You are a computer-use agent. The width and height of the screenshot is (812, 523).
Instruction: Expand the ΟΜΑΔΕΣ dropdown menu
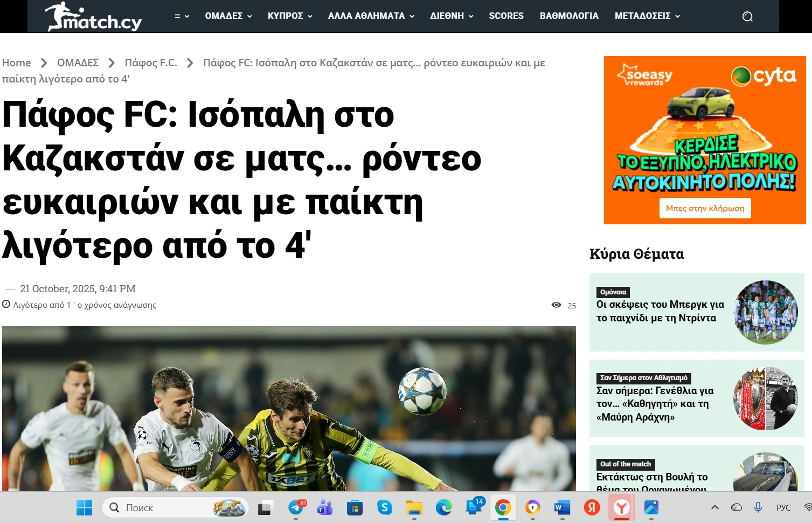tap(228, 16)
